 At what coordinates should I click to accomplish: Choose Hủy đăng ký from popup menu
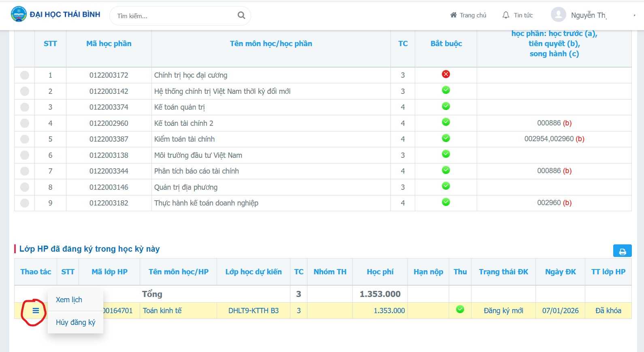point(75,322)
